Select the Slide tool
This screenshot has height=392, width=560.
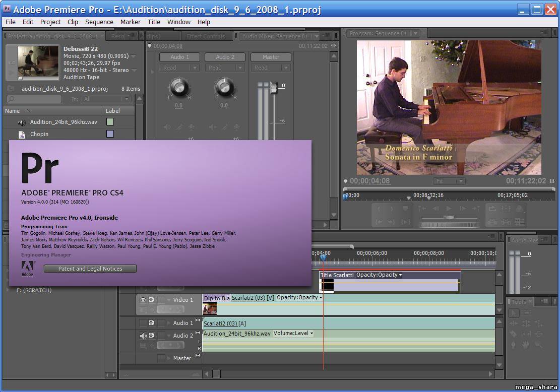click(539, 334)
